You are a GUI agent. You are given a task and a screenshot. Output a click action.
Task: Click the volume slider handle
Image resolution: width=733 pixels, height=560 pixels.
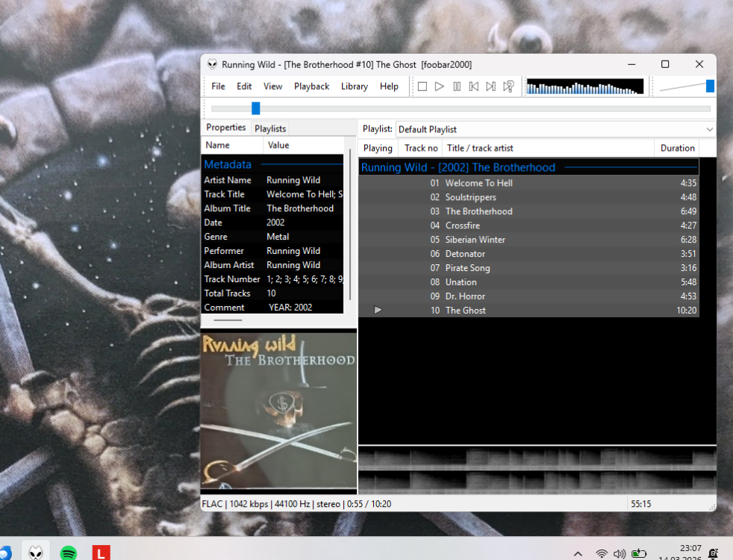[710, 87]
